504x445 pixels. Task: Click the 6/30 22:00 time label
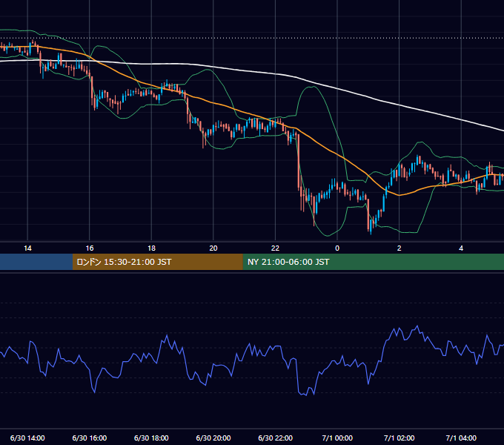pos(275,438)
